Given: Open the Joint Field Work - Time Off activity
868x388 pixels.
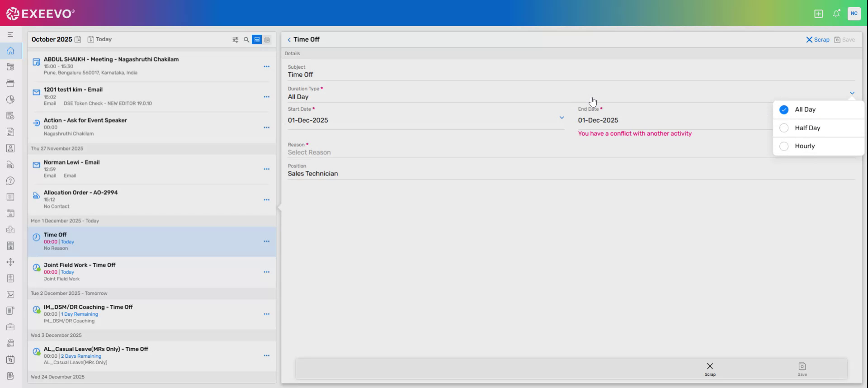Looking at the screenshot, I should (x=152, y=272).
